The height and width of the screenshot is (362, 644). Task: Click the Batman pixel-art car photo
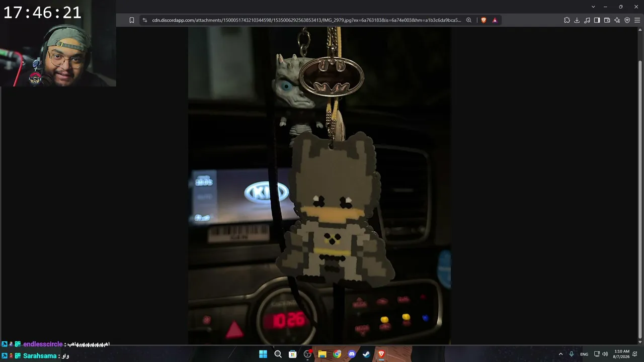point(319,186)
